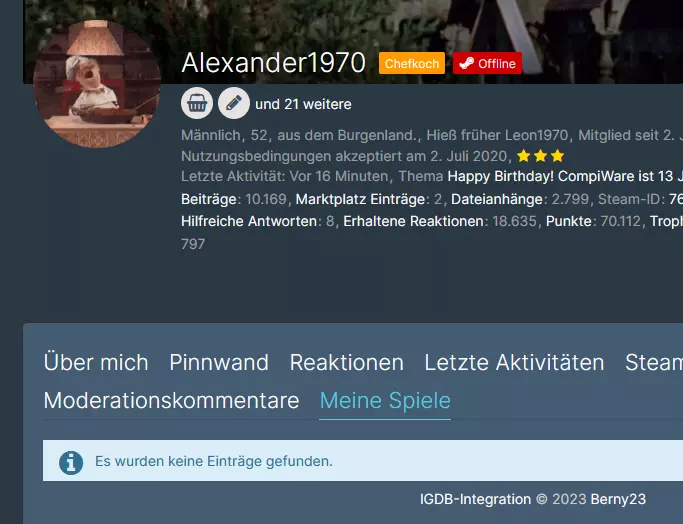Show the 'und 21 weitere' trophies

(x=303, y=105)
